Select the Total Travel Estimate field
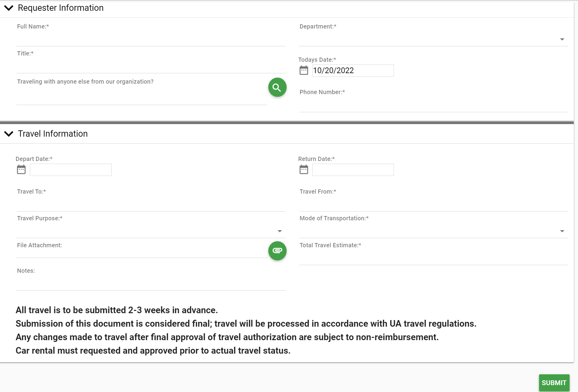 [433, 258]
